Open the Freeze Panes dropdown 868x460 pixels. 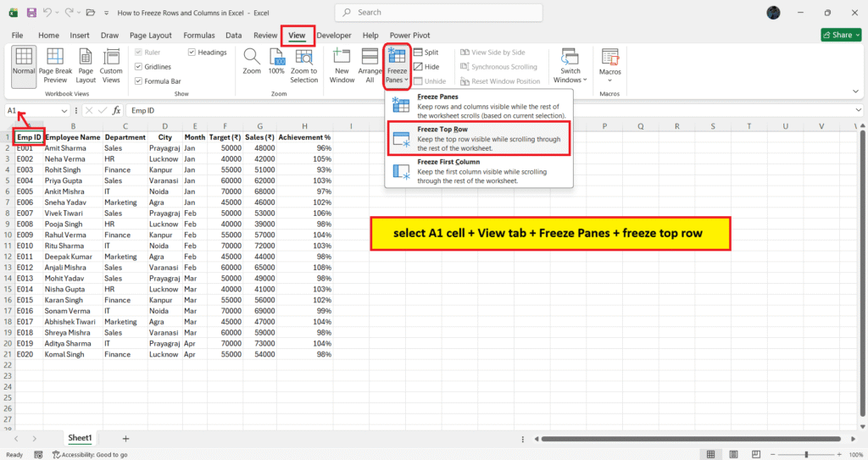[397, 66]
